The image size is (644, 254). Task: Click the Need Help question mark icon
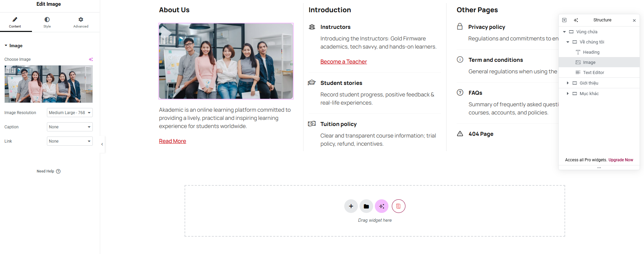(58, 171)
